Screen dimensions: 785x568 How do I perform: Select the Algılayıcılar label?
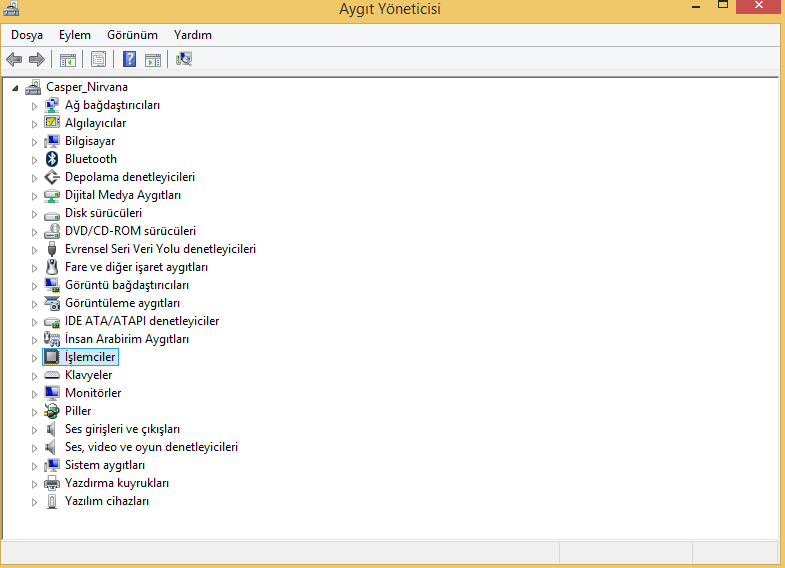[x=95, y=123]
